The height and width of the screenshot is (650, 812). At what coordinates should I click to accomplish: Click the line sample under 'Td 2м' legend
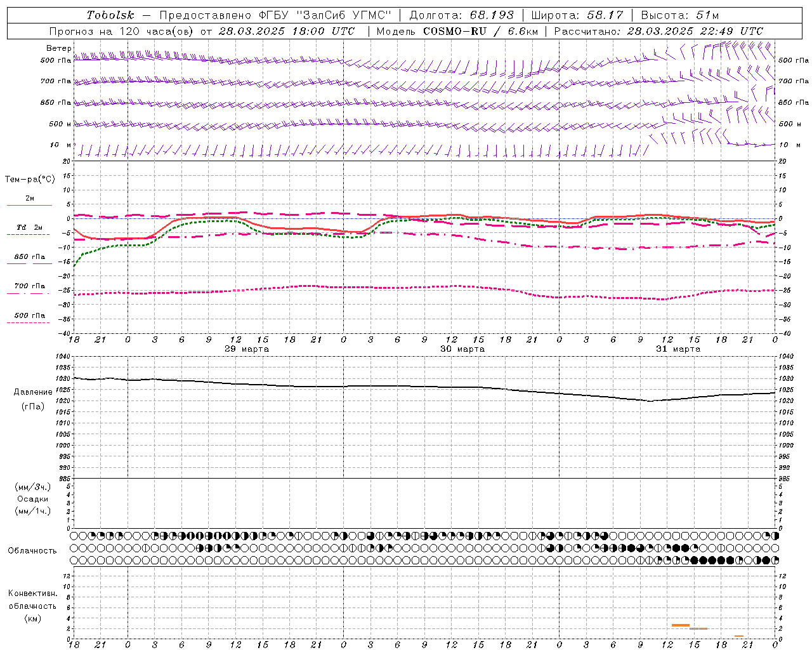pyautogui.click(x=29, y=234)
